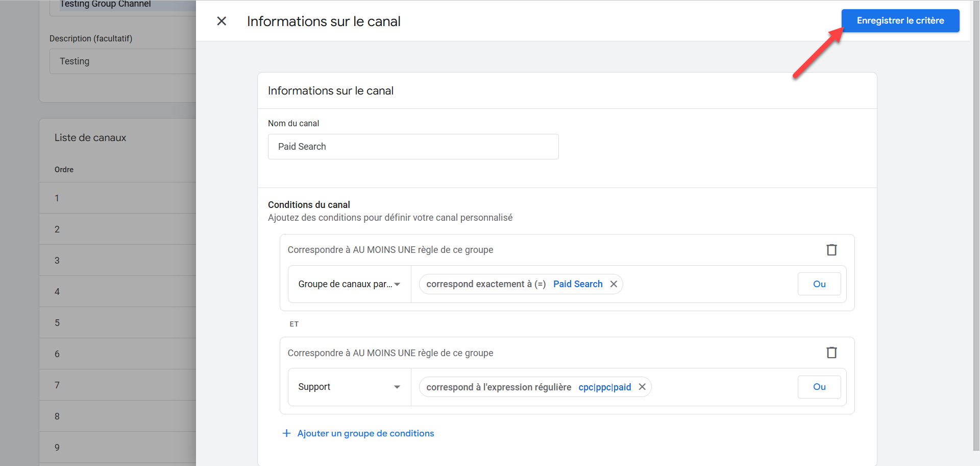
Task: Click the vertical scrollbar on the right
Action: click(x=976, y=230)
